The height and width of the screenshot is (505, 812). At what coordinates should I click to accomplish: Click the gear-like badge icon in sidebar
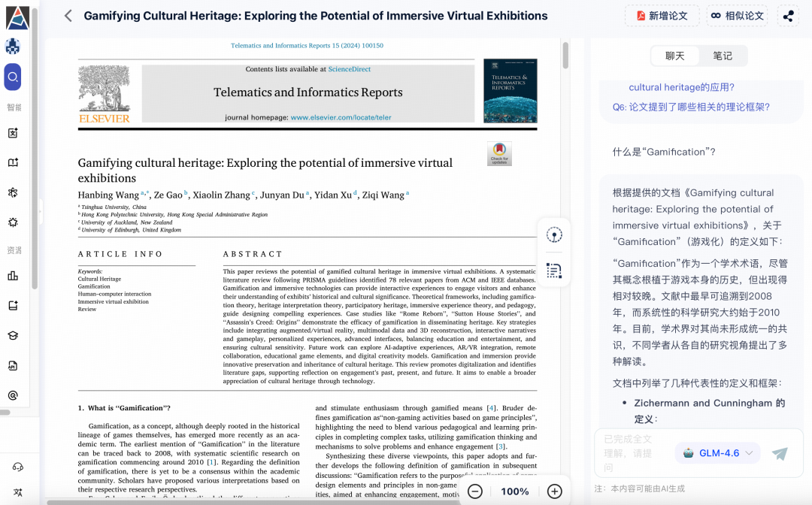[13, 222]
